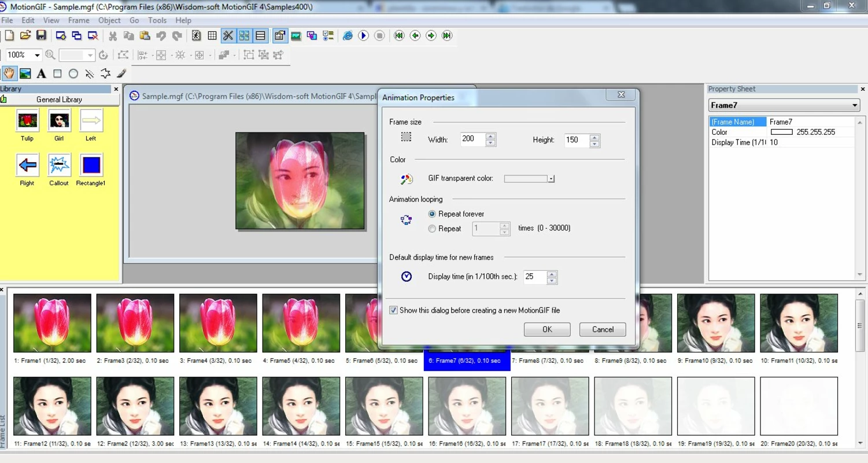Click the Display Time row in Property Sheet
This screenshot has width=868, height=463.
[782, 142]
